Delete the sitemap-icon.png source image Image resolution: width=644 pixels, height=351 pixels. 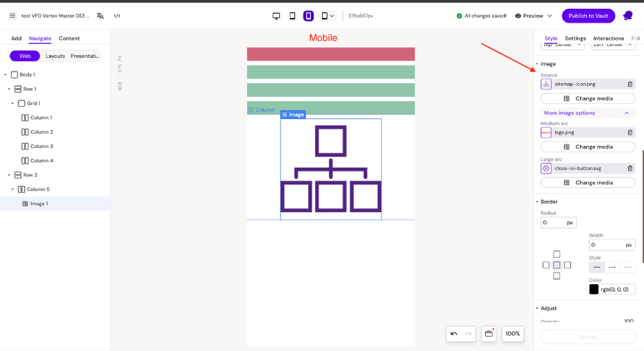click(x=630, y=84)
